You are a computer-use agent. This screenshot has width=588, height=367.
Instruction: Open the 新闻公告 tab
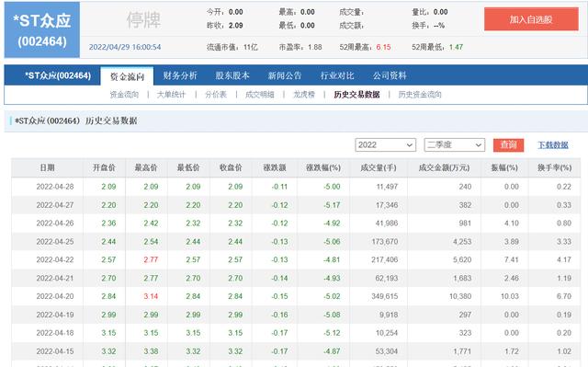tap(285, 75)
